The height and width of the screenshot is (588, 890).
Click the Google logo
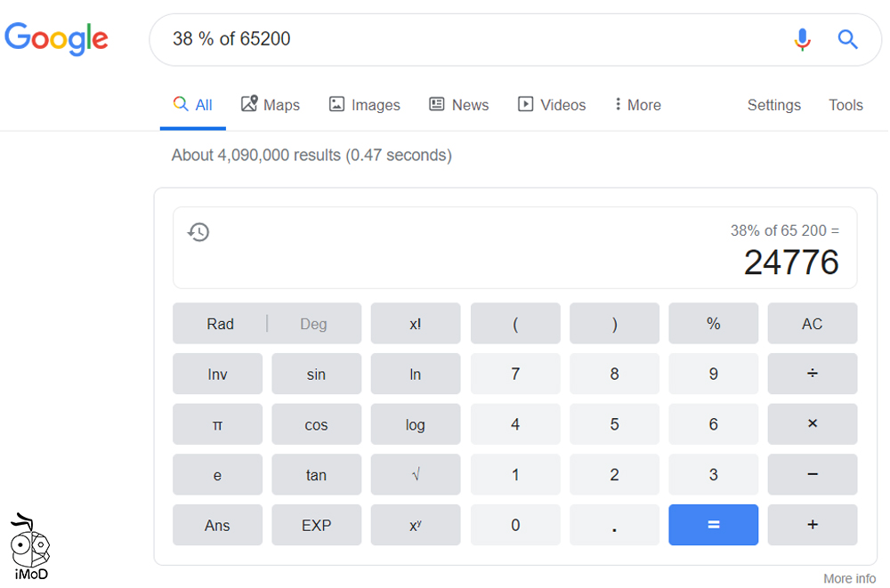pos(56,39)
